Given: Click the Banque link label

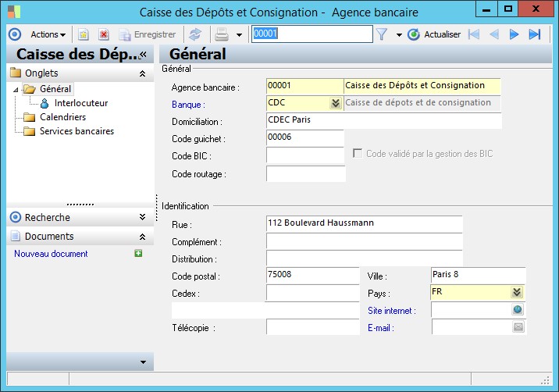Looking at the screenshot, I should pyautogui.click(x=188, y=105).
